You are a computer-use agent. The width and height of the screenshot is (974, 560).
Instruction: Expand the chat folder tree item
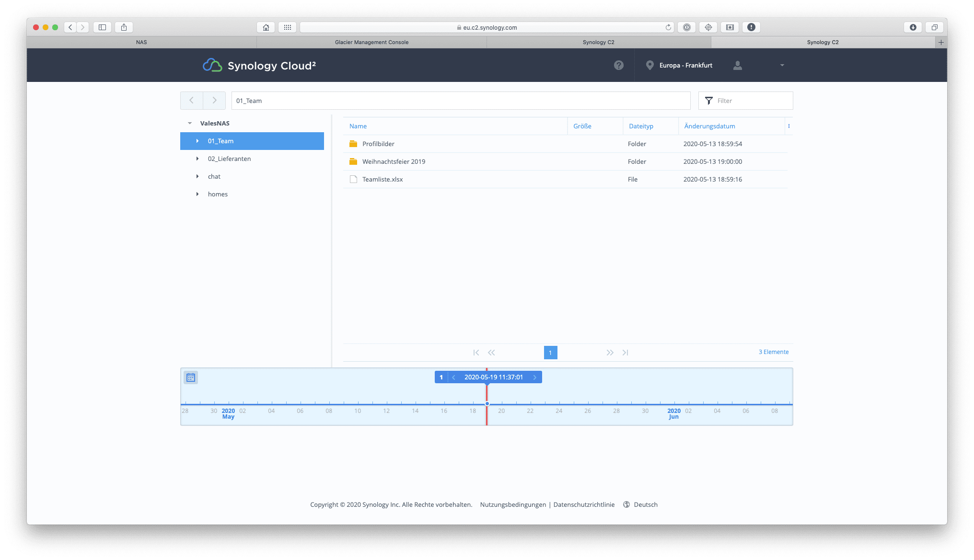[198, 176]
